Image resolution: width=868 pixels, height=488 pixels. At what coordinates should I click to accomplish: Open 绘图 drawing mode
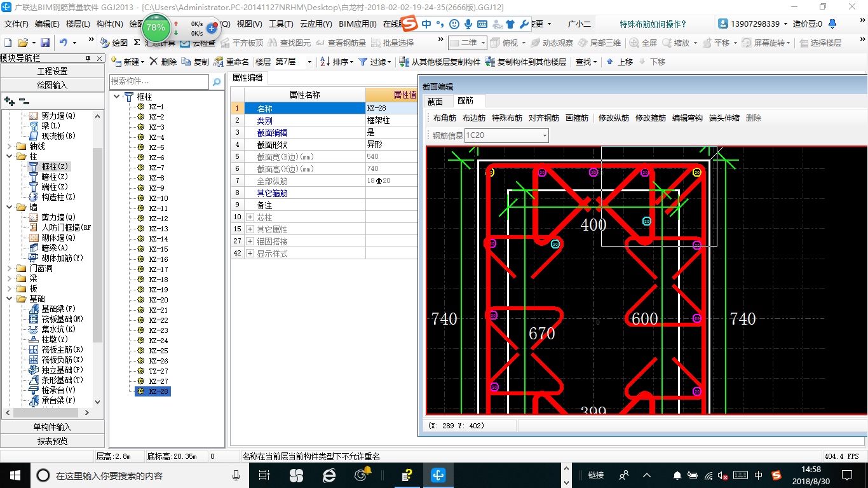(x=114, y=43)
